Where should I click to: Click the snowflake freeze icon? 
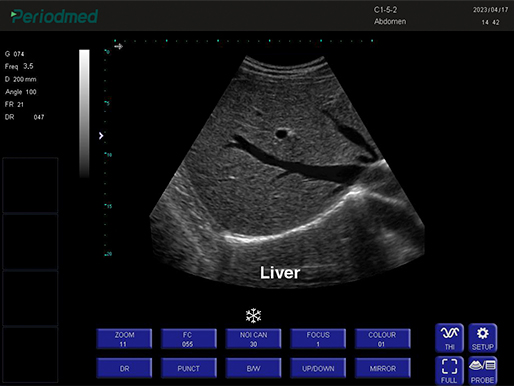click(253, 315)
